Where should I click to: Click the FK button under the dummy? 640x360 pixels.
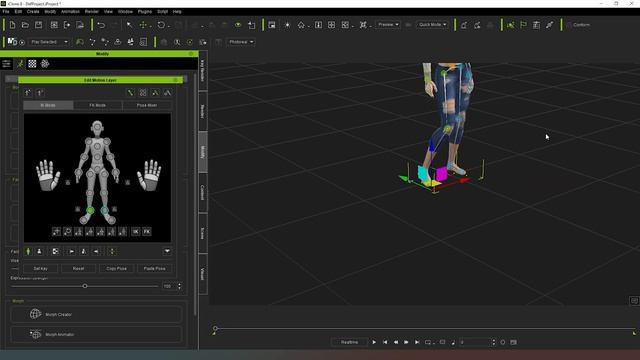(147, 231)
